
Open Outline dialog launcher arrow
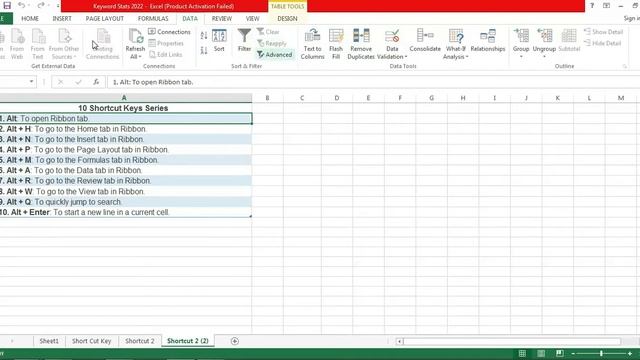624,66
